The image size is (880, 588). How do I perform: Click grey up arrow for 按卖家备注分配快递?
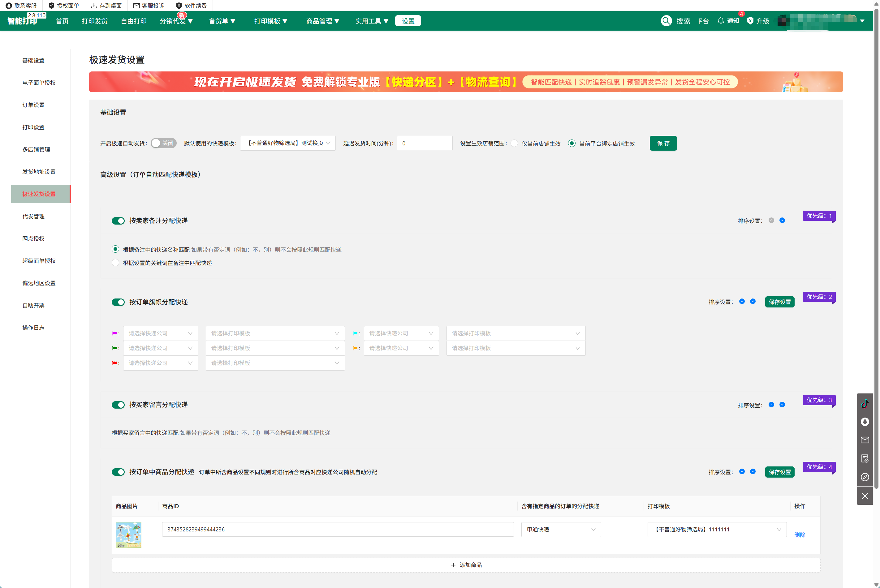coord(771,221)
